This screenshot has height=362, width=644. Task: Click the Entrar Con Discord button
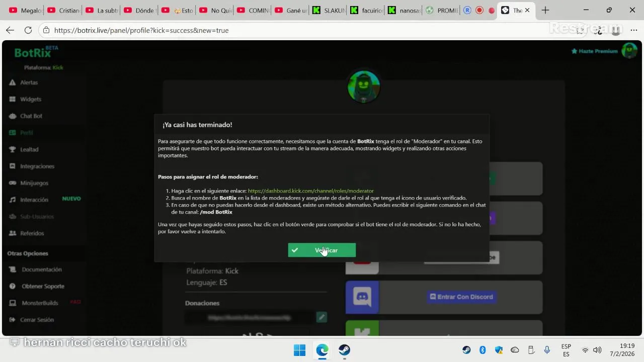click(460, 297)
